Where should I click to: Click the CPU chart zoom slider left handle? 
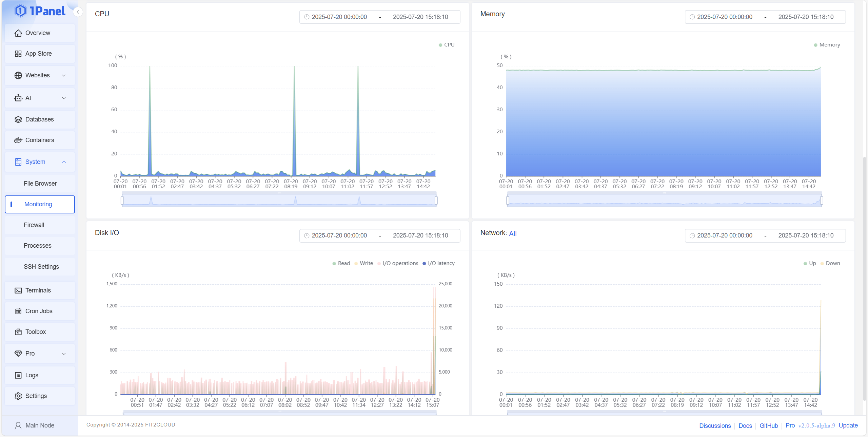(x=122, y=201)
